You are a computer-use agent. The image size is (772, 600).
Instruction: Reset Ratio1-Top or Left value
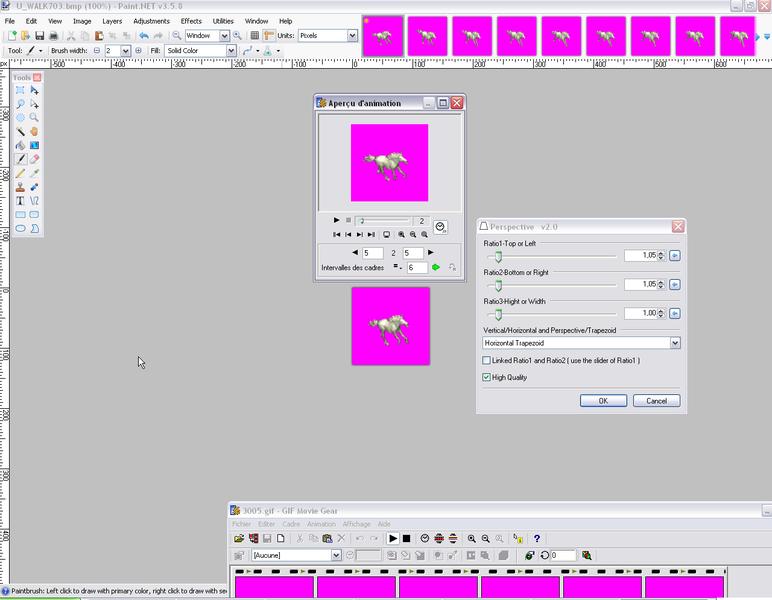[x=675, y=255]
